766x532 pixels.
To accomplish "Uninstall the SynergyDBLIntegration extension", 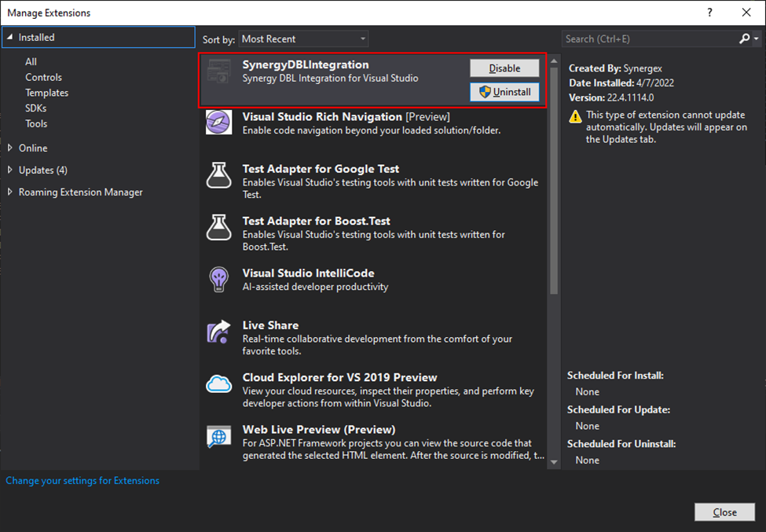I will (504, 92).
